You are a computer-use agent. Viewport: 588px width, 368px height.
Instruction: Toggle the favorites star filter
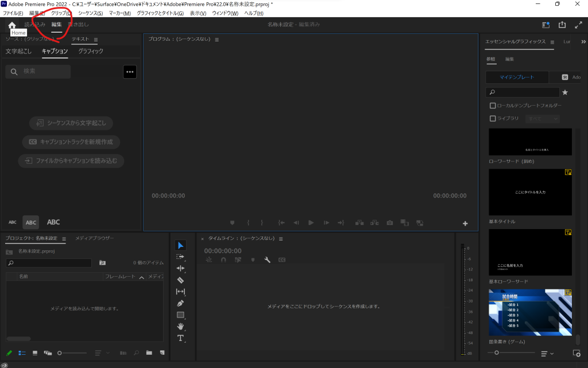click(565, 92)
